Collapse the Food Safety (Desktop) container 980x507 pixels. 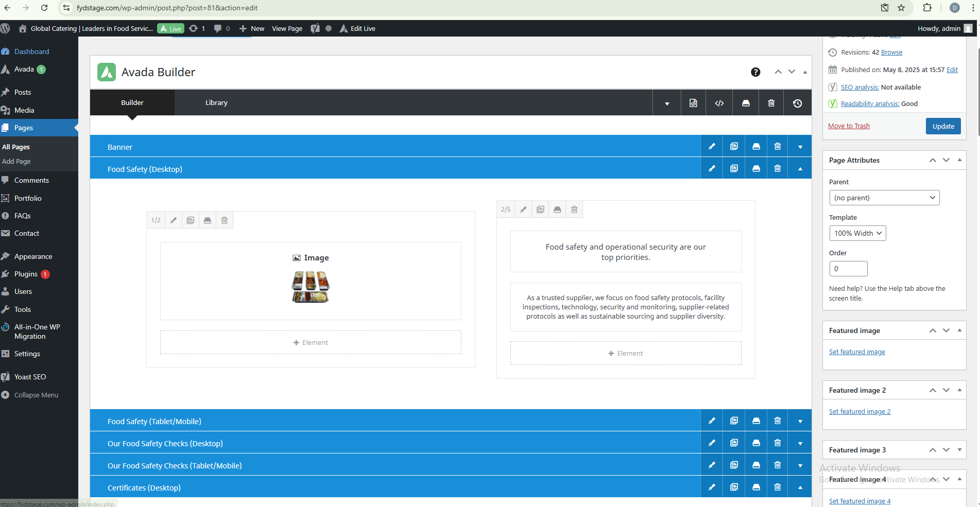(800, 169)
